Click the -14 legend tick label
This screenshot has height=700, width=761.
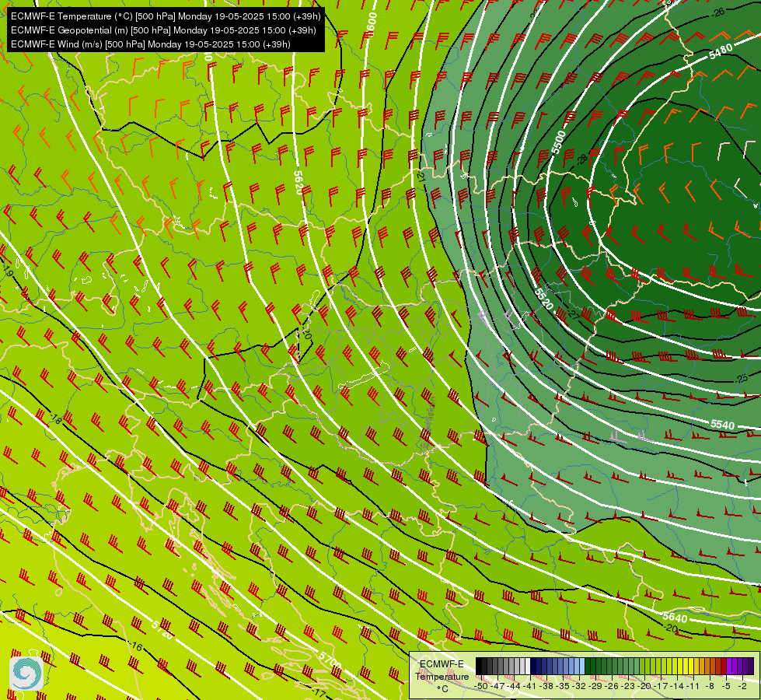pos(677,686)
